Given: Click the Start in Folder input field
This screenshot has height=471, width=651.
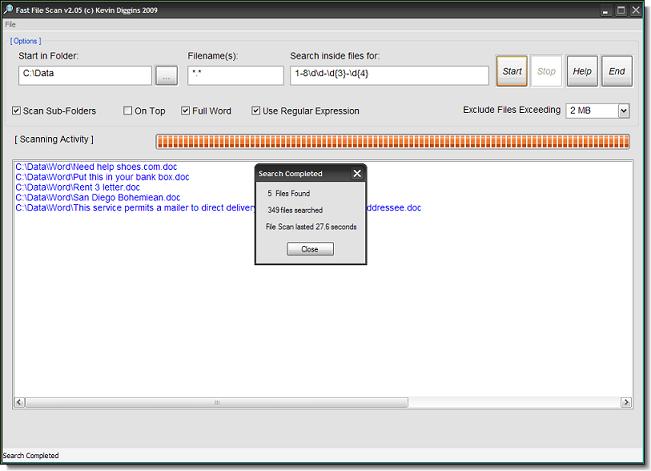Looking at the screenshot, I should click(85, 75).
